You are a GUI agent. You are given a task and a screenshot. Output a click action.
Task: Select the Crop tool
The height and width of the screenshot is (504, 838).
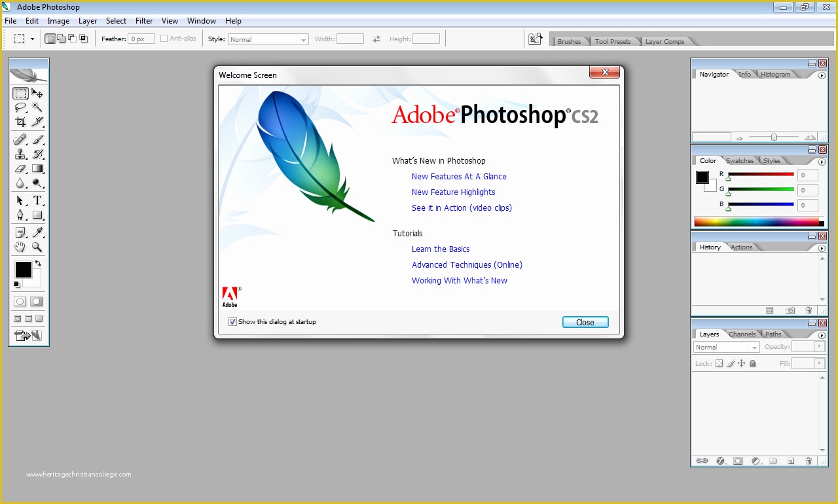click(x=20, y=122)
